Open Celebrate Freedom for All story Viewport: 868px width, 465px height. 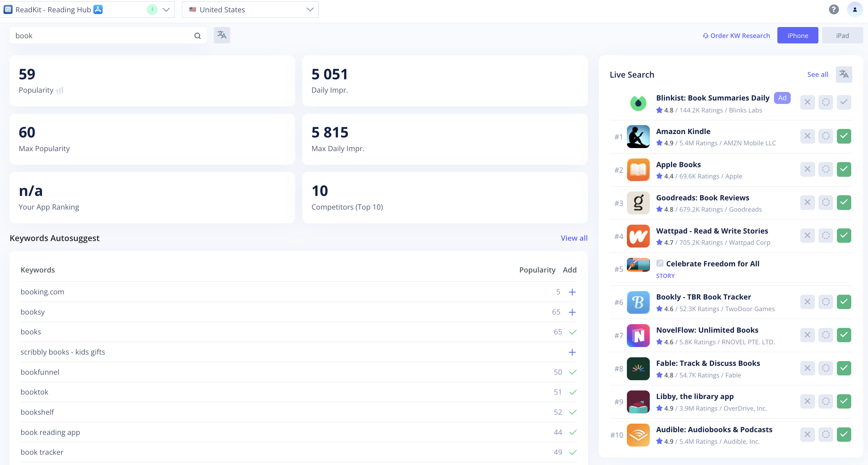[x=712, y=264]
